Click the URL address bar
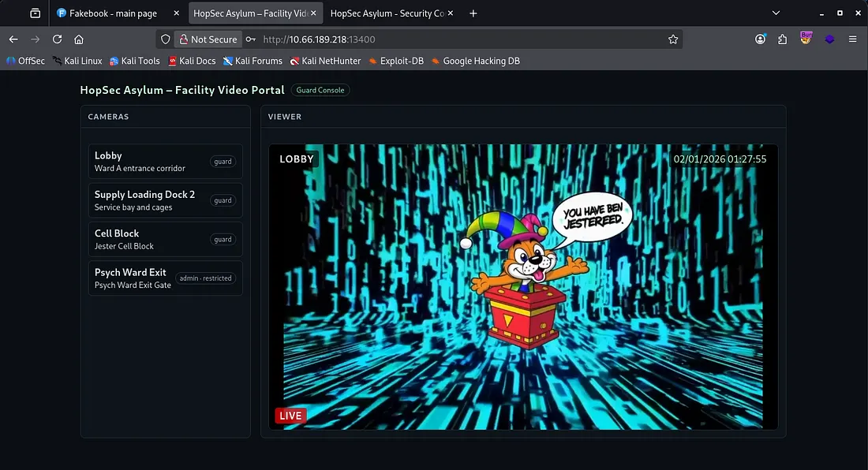 point(458,39)
